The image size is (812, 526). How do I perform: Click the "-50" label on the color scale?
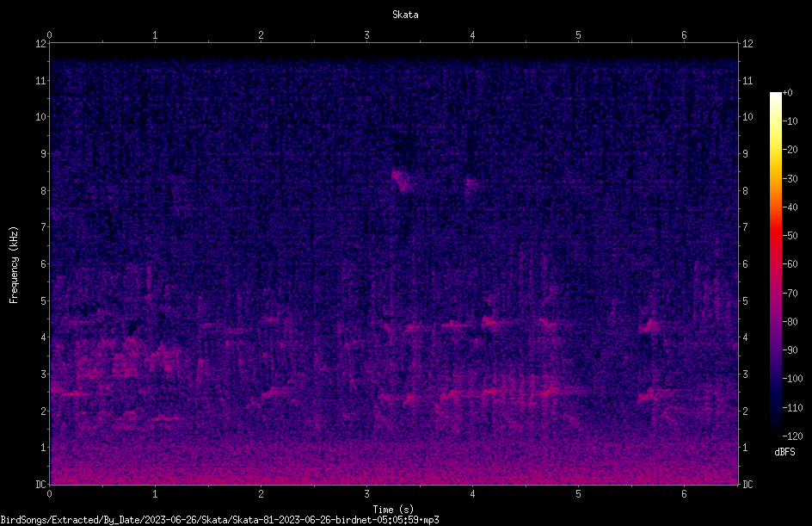790,236
